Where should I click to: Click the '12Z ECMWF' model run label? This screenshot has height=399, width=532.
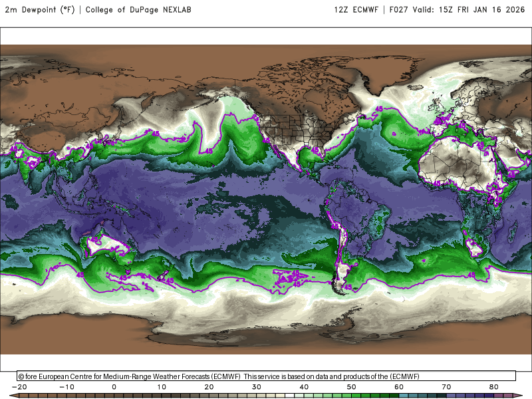point(356,9)
